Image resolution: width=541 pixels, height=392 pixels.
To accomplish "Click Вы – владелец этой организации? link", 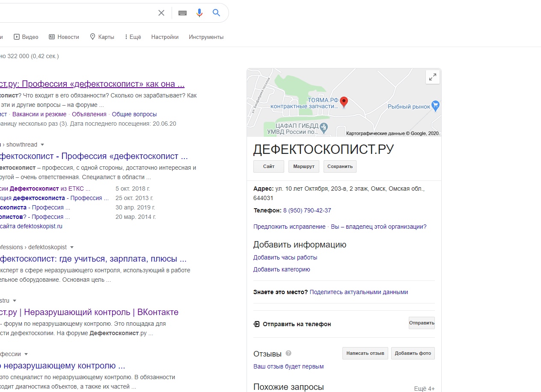I will [379, 227].
